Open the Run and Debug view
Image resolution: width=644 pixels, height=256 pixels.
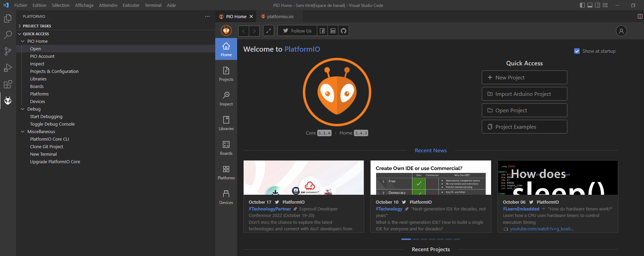[x=8, y=68]
